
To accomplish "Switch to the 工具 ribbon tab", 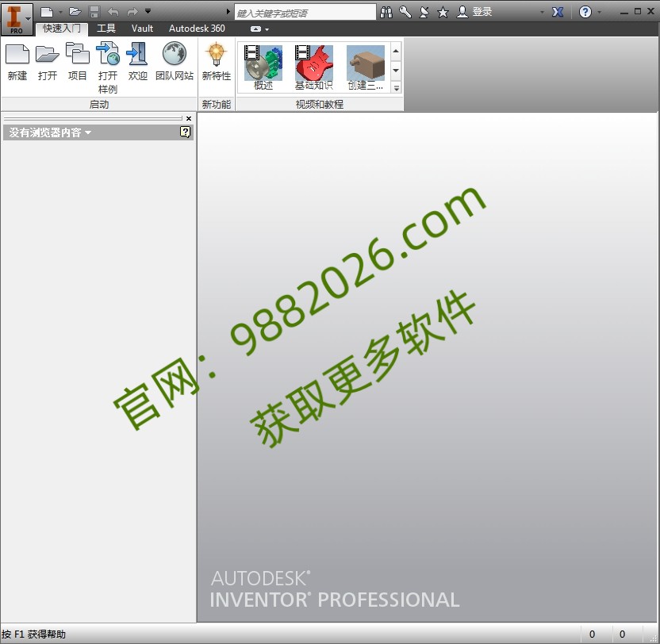I will (x=107, y=28).
